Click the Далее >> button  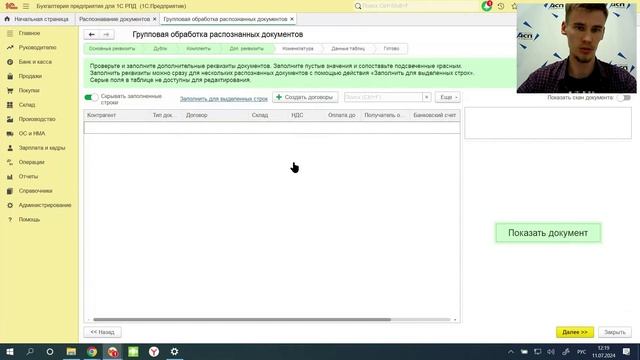(x=575, y=332)
